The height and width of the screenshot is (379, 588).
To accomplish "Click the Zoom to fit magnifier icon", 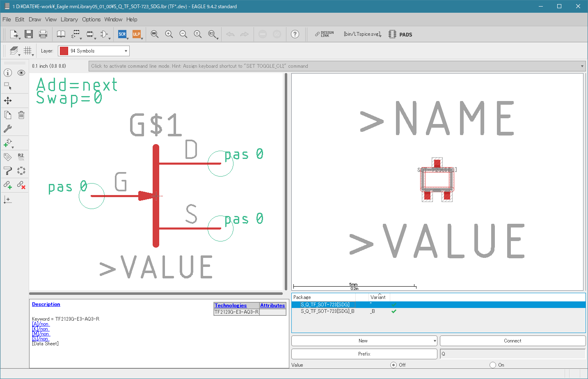I will (x=155, y=34).
